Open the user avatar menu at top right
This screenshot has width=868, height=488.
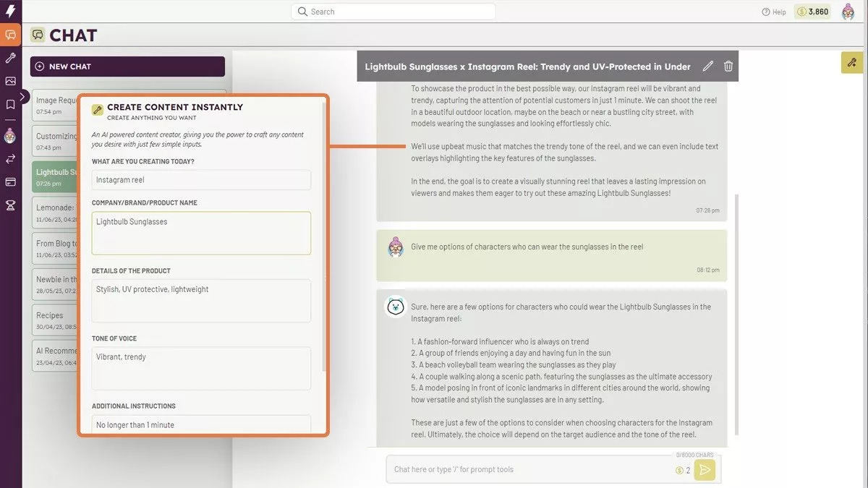coord(848,12)
